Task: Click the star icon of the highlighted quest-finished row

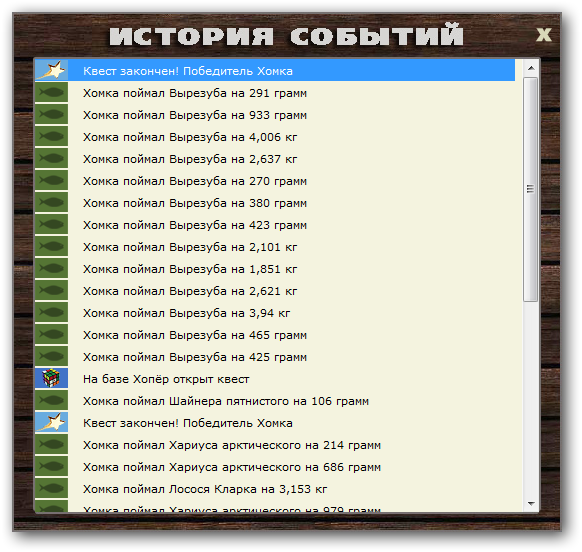Action: (x=52, y=70)
